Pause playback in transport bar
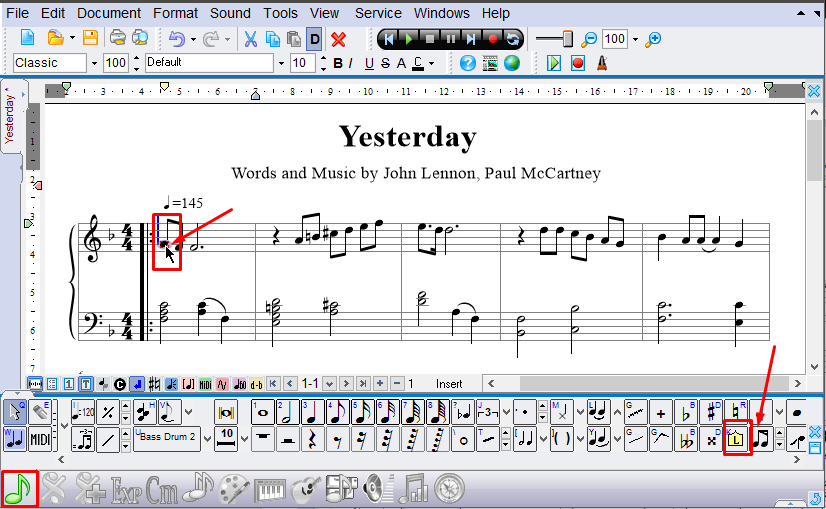Screen dimensions: 826x509 (x=450, y=39)
